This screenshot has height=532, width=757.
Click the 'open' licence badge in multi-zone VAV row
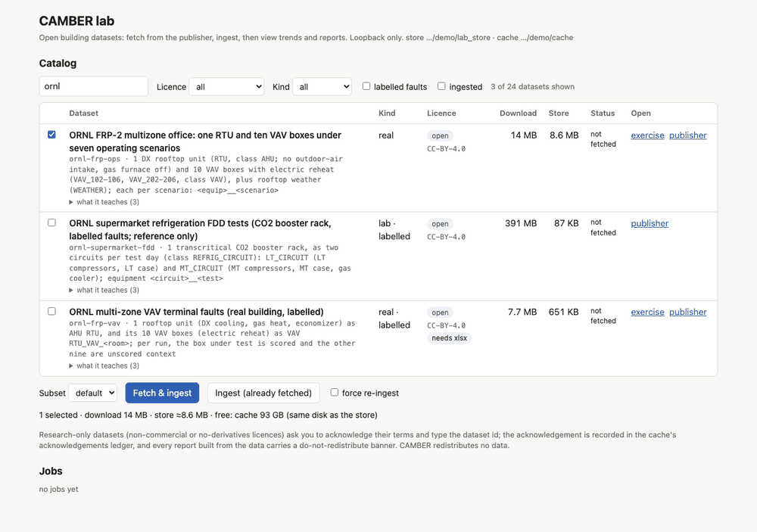pyautogui.click(x=440, y=313)
